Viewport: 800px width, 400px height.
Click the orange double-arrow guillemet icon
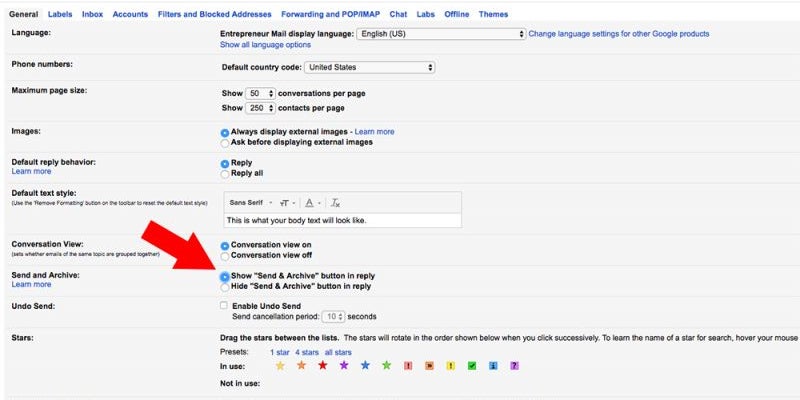coord(429,366)
